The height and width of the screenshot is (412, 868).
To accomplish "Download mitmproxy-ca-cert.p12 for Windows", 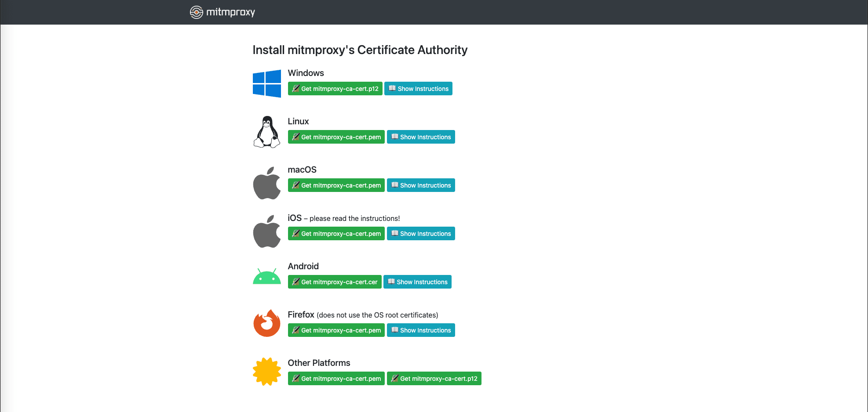I will click(x=335, y=89).
